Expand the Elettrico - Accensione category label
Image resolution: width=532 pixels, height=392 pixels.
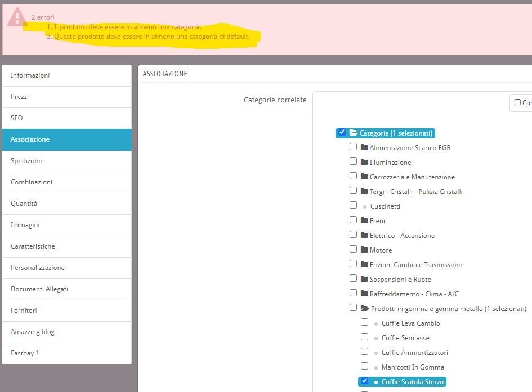pyautogui.click(x=402, y=236)
